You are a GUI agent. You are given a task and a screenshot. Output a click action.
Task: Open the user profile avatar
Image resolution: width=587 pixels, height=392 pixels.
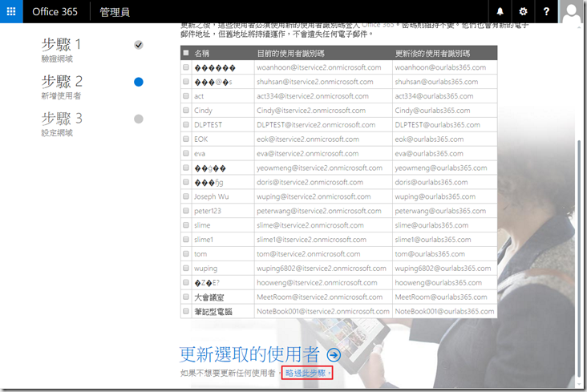[572, 13]
